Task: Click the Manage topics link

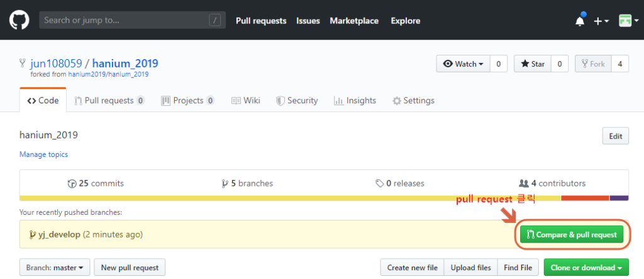Action: coord(43,154)
